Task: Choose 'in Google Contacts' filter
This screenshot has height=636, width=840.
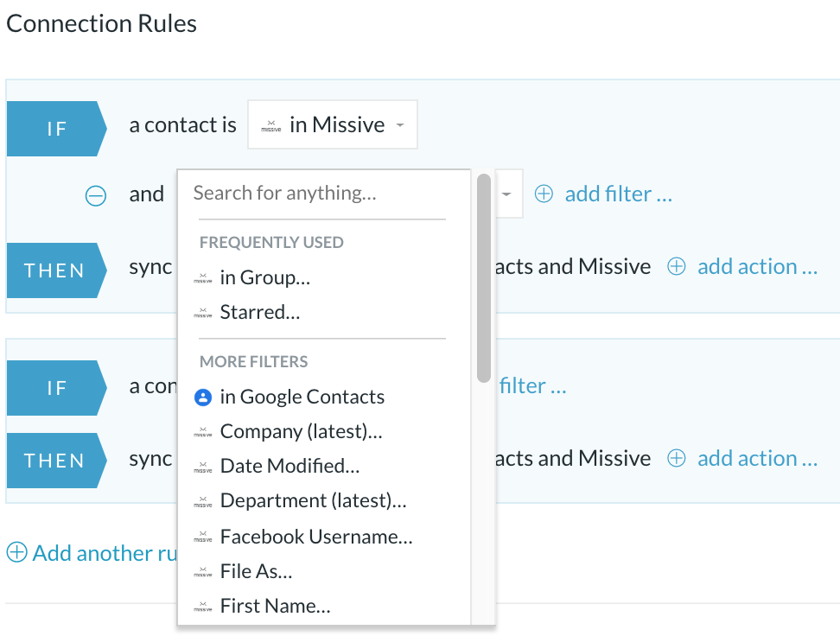Action: [302, 397]
